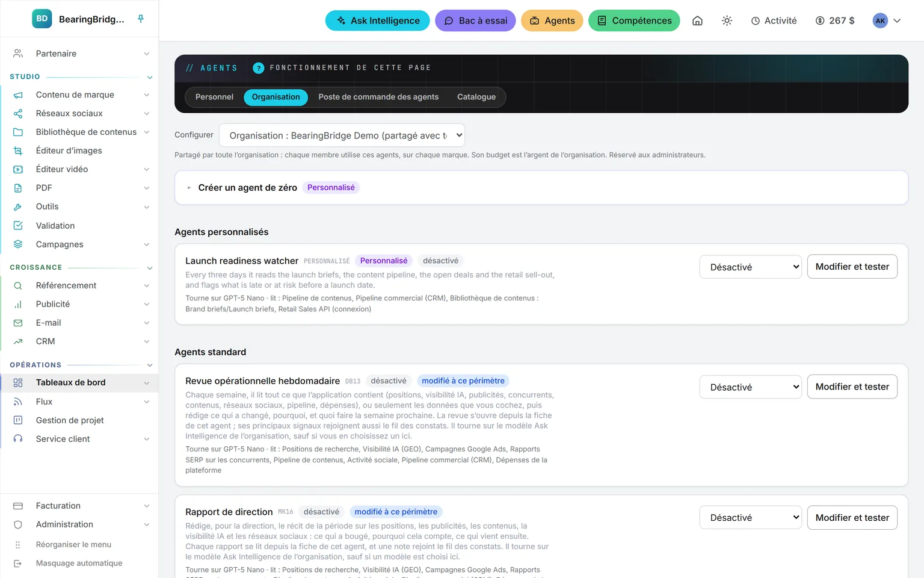Screen dimensions: 924x578
Task: Click Modifier et tester for Revue opérationnelle hebdomadaire
Action: [x=852, y=387]
